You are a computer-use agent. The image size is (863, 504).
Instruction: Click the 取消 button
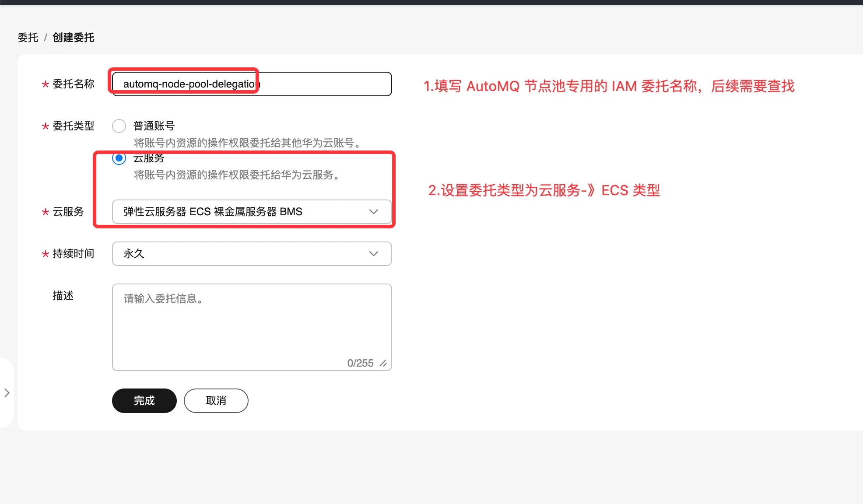click(x=216, y=401)
